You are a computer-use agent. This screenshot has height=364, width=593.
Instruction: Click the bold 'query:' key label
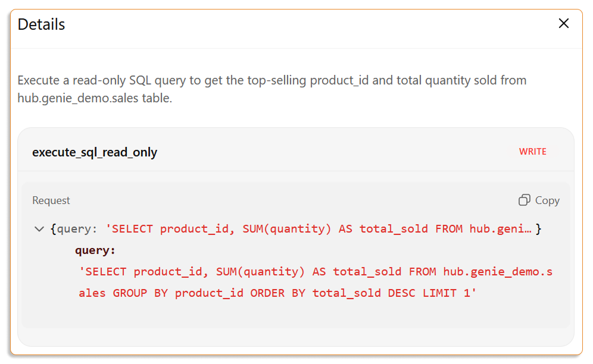pyautogui.click(x=95, y=250)
